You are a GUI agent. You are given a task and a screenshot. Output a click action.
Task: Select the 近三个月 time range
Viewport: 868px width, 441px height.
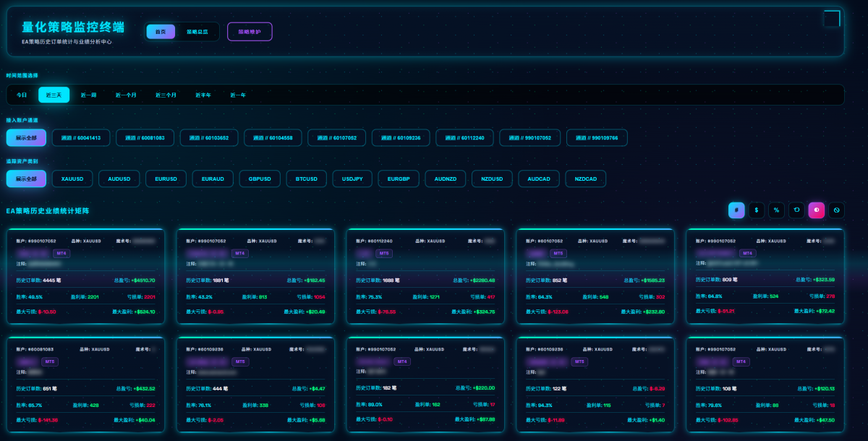(166, 95)
